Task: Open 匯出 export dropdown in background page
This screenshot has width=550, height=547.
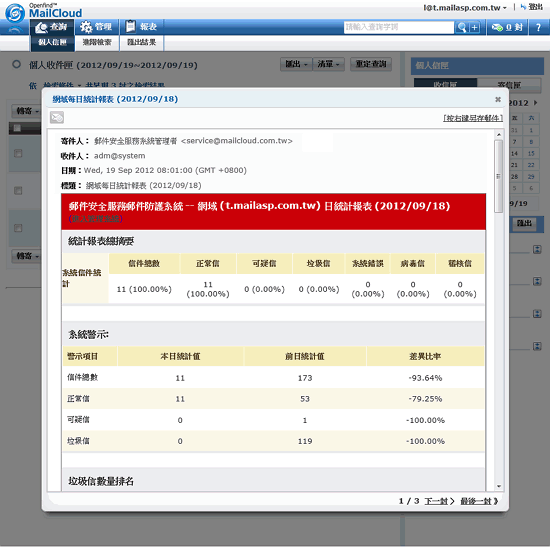Action: pos(296,64)
